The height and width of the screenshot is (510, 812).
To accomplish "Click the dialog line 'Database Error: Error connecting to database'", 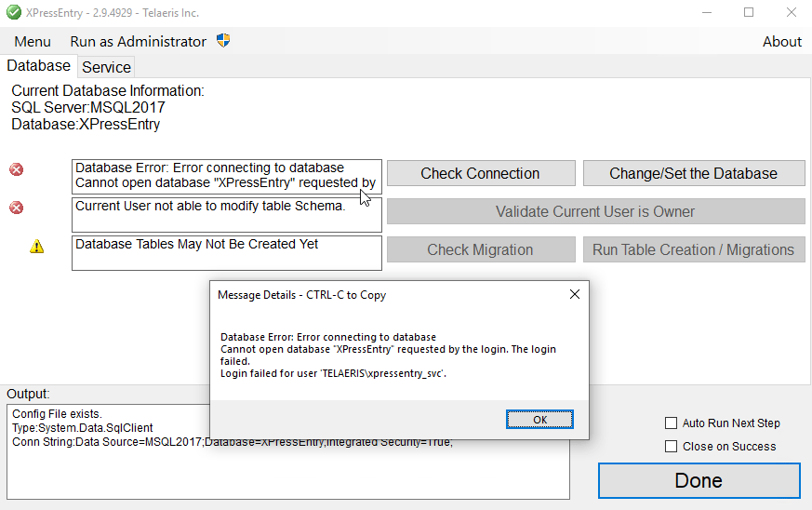I will 328,337.
